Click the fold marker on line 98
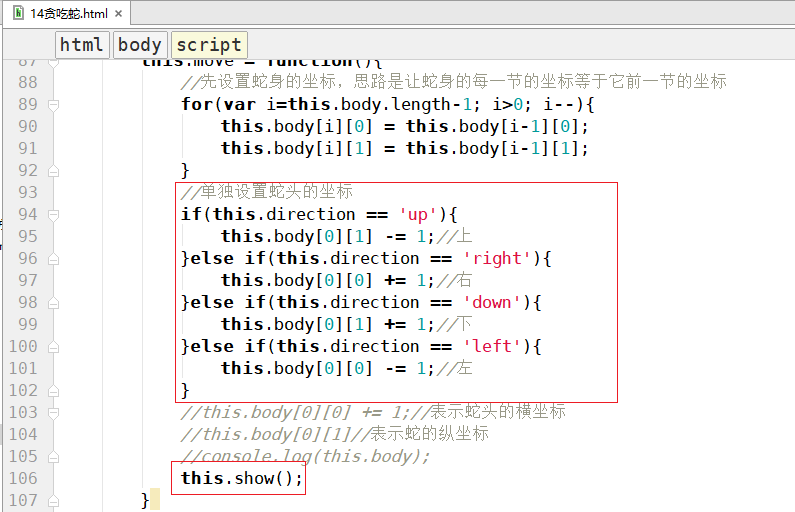Viewport: 795px width, 512px height. tap(52, 302)
